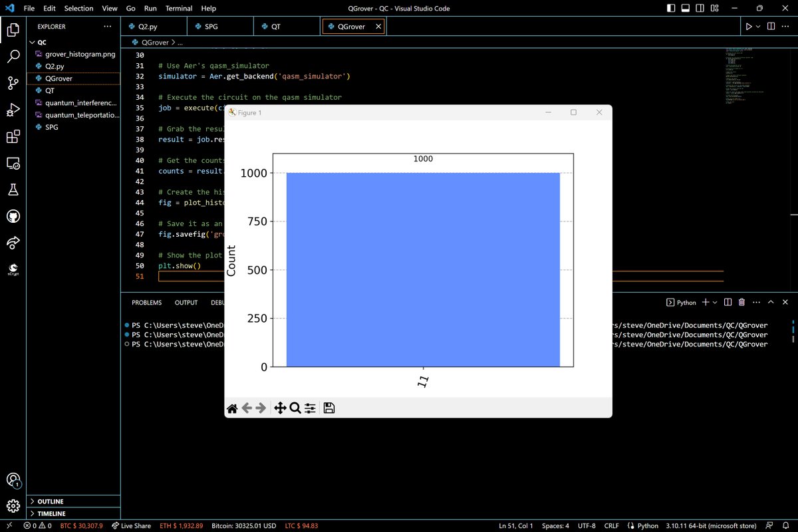This screenshot has height=532, width=798.
Task: Kill terminal with the trash icon
Action: click(741, 303)
